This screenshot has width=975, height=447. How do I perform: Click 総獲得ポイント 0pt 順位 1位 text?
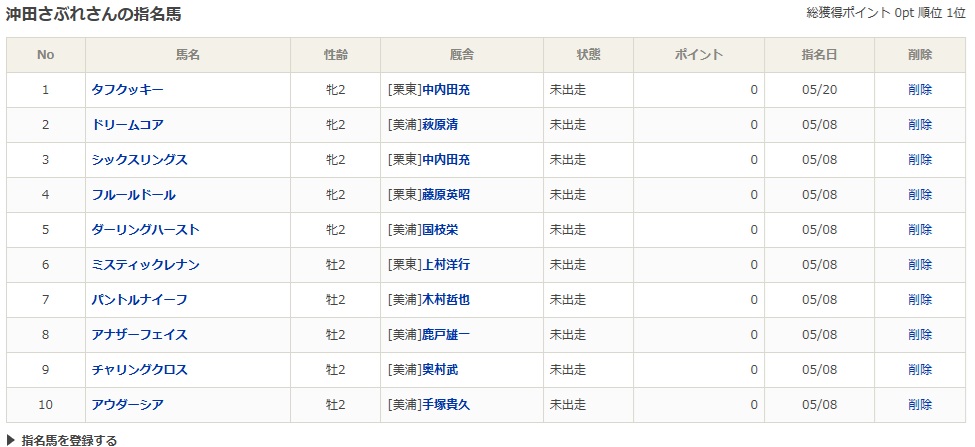tap(885, 13)
